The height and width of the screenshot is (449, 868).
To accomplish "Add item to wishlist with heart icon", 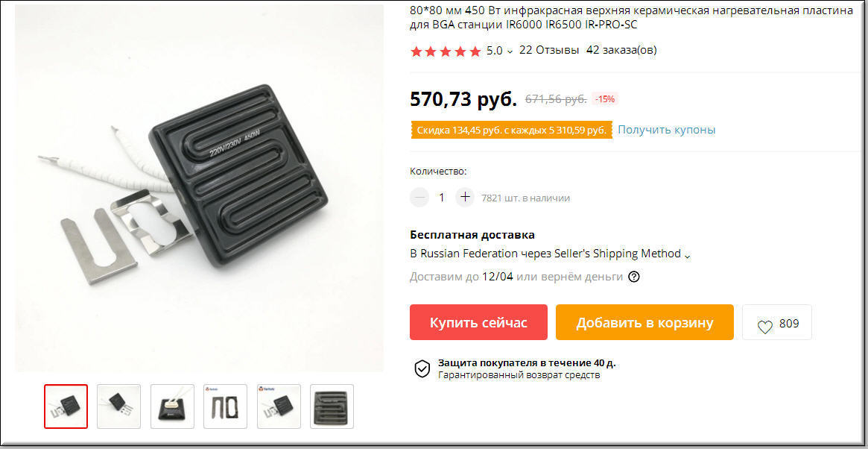I will 776,322.
